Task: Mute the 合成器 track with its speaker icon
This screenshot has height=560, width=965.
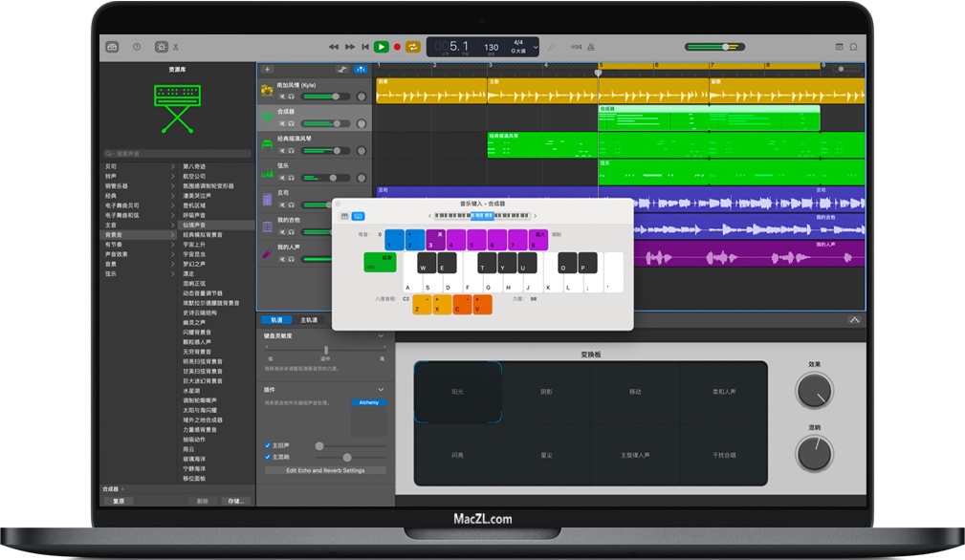Action: tap(281, 121)
